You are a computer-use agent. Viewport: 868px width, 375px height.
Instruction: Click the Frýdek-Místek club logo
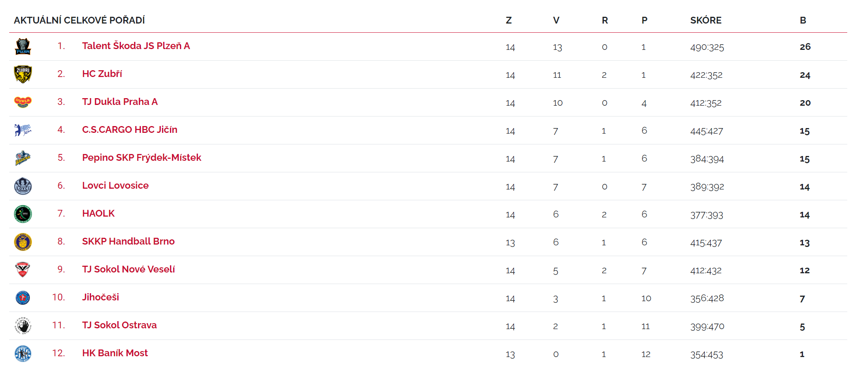point(23,158)
